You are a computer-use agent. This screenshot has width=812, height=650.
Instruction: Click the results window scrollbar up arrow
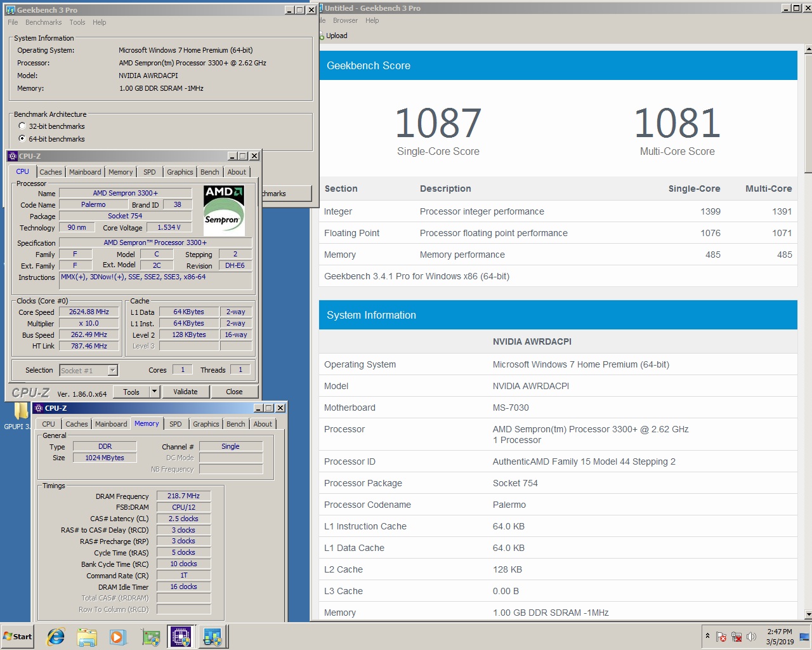coord(808,49)
